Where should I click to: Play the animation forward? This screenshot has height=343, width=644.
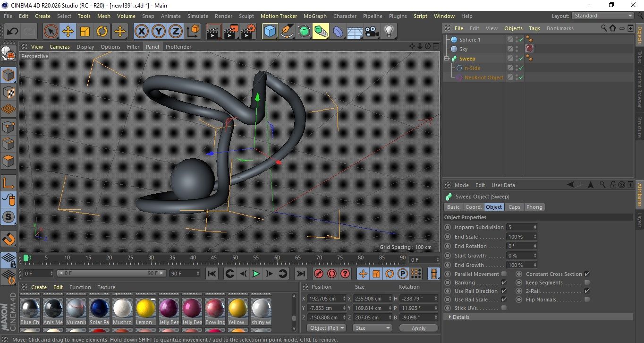click(x=256, y=274)
